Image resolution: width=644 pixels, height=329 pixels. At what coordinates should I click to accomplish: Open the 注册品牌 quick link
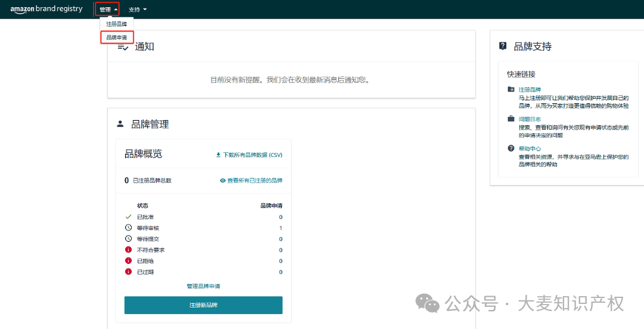[x=530, y=89]
